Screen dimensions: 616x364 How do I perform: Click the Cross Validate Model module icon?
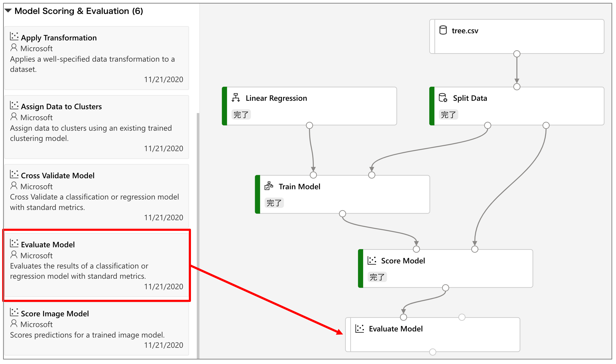14,174
